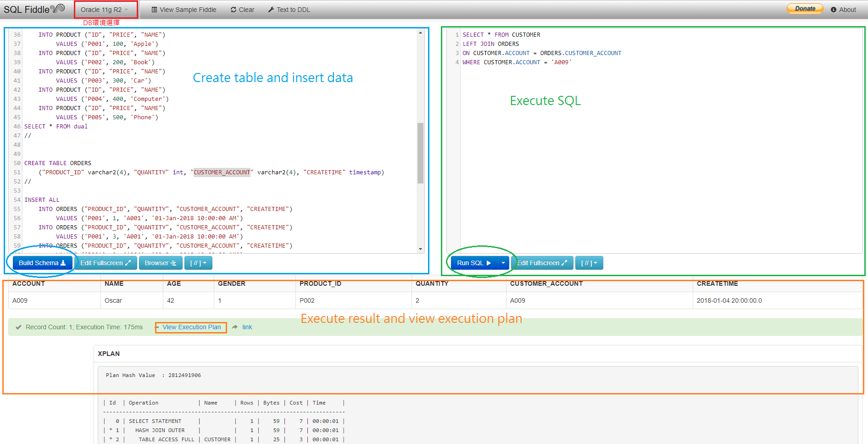This screenshot has height=444, width=868.
Task: Open the Run SQL options caret
Action: point(503,262)
